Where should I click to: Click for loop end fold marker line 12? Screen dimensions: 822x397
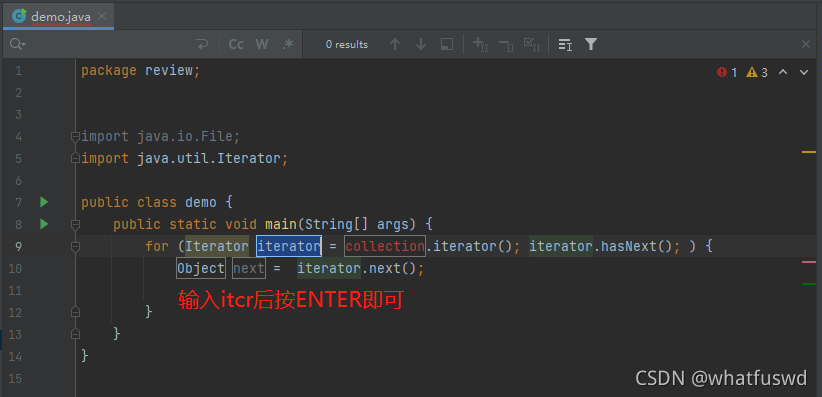(x=75, y=312)
